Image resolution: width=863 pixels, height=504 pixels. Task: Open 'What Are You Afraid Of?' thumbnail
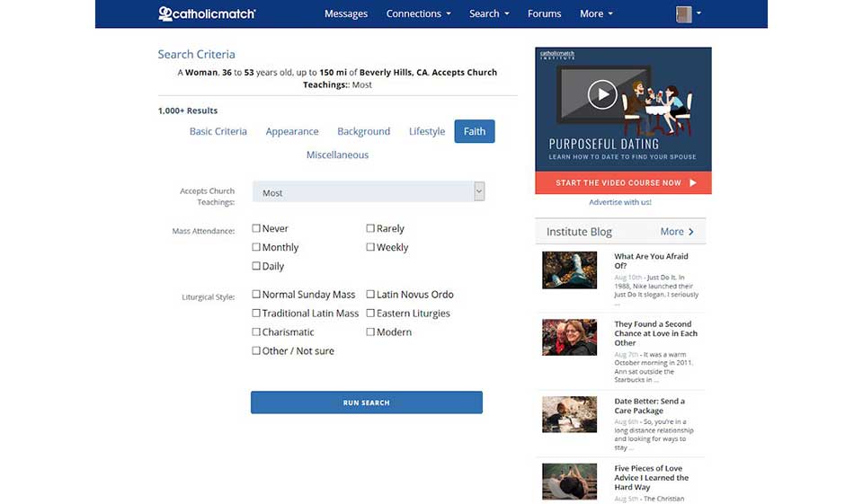tap(569, 270)
